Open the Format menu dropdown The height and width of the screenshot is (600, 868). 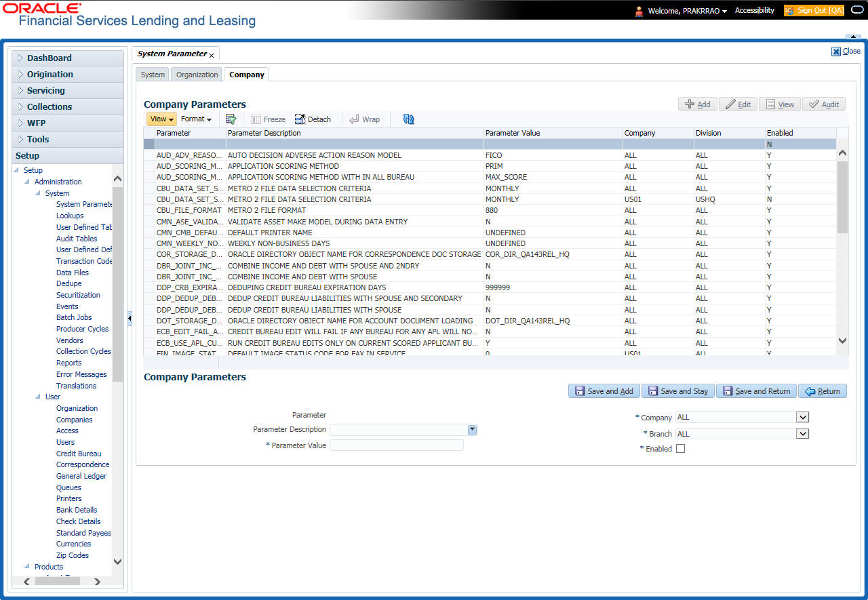196,119
